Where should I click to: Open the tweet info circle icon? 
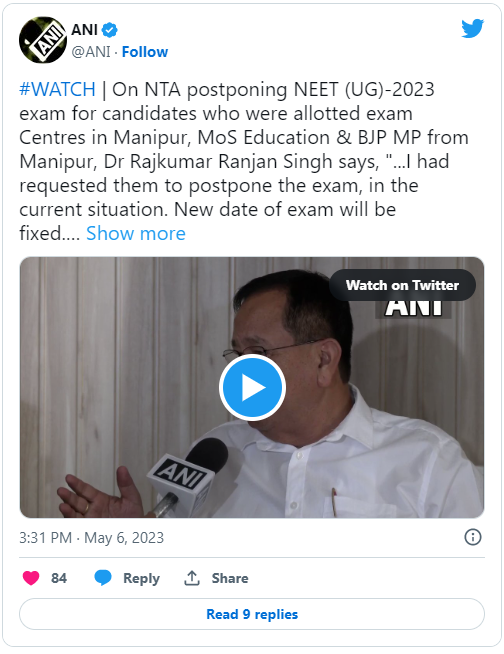[x=473, y=537]
